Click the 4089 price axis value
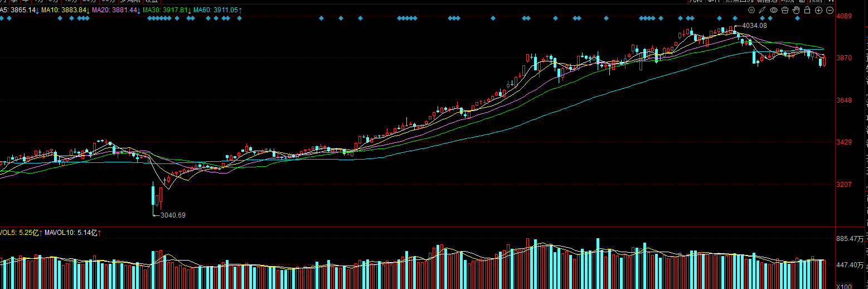 tap(844, 16)
